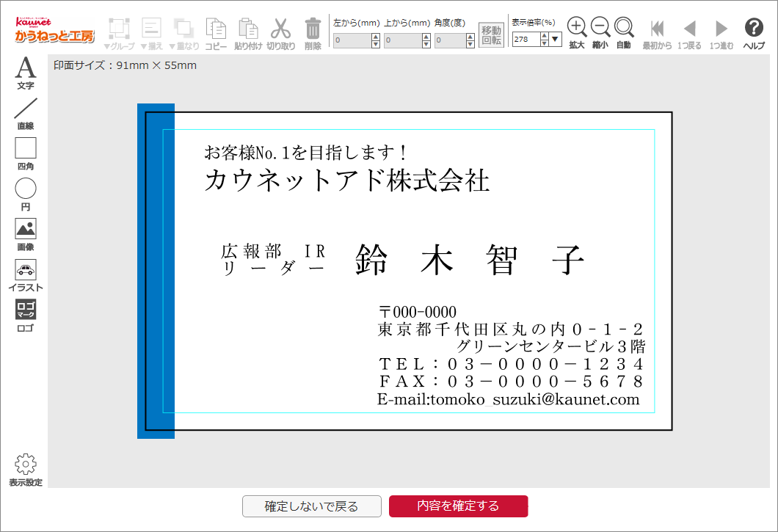Select company name カウネットアド株式会社

pos(347,180)
